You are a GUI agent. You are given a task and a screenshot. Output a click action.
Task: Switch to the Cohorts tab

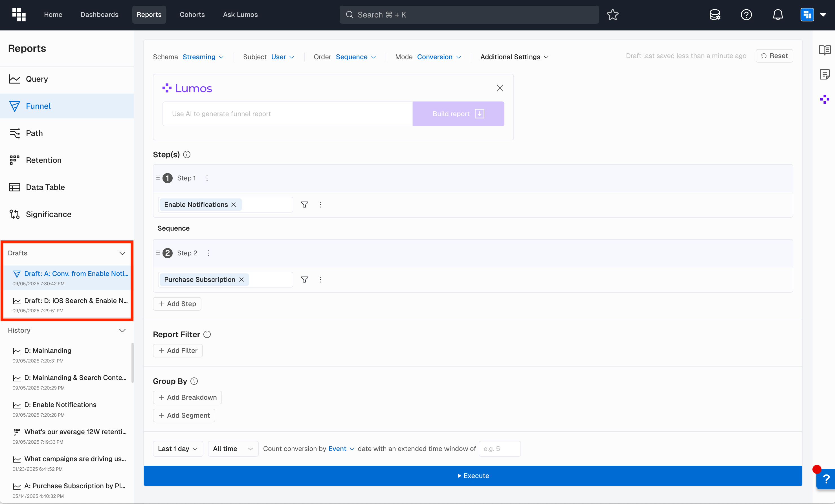pos(192,15)
